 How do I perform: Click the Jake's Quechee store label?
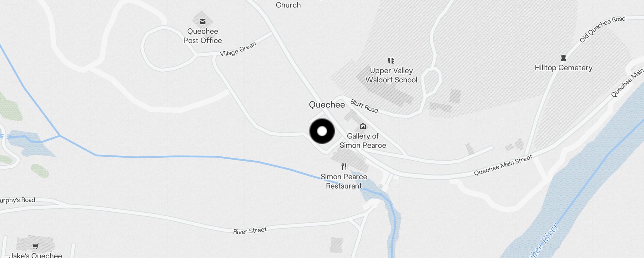pos(35,255)
